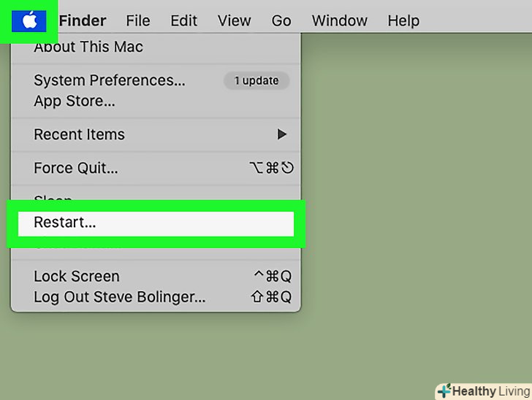Click the Healthy Living watermark logo
532x400 pixels.
(482, 391)
